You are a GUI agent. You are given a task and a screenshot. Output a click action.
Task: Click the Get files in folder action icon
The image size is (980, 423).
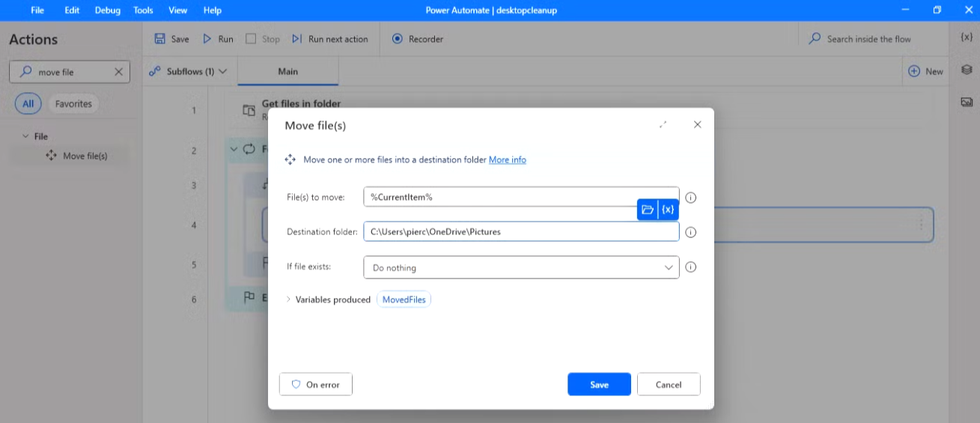(249, 111)
